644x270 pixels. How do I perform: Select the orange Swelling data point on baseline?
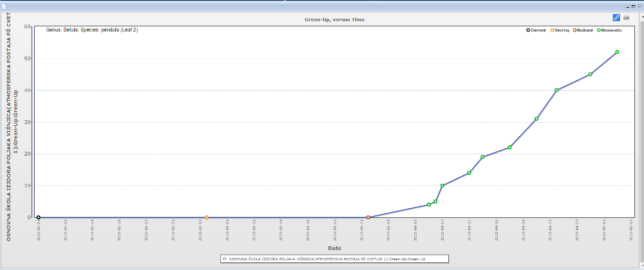click(206, 217)
